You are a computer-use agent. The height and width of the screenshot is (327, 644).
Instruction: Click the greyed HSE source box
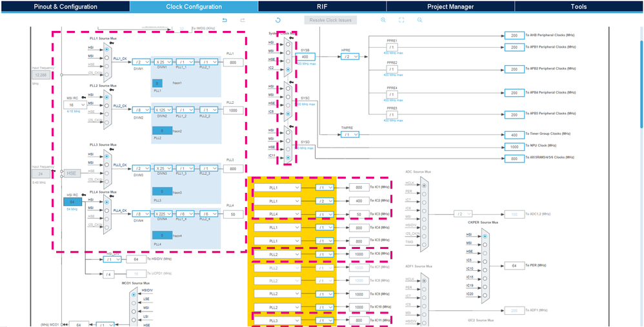[x=72, y=173]
